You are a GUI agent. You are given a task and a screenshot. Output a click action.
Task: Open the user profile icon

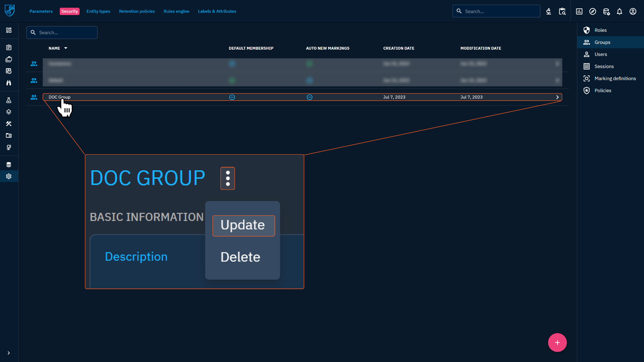click(633, 12)
